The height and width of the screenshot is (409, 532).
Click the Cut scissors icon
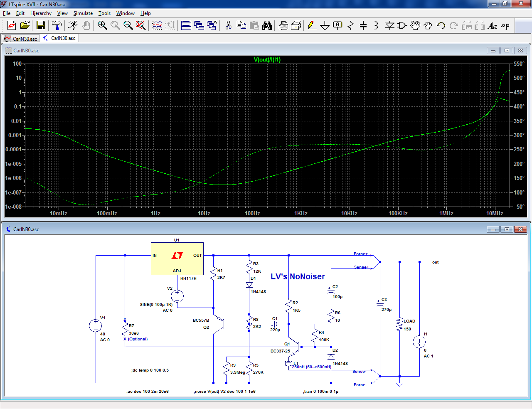click(x=228, y=26)
